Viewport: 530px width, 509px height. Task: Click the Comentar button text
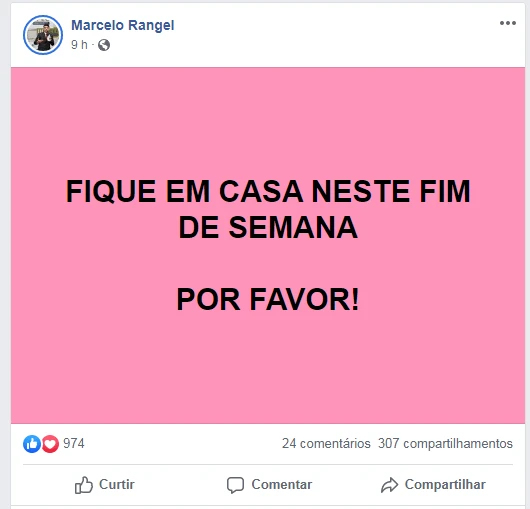pyautogui.click(x=282, y=484)
